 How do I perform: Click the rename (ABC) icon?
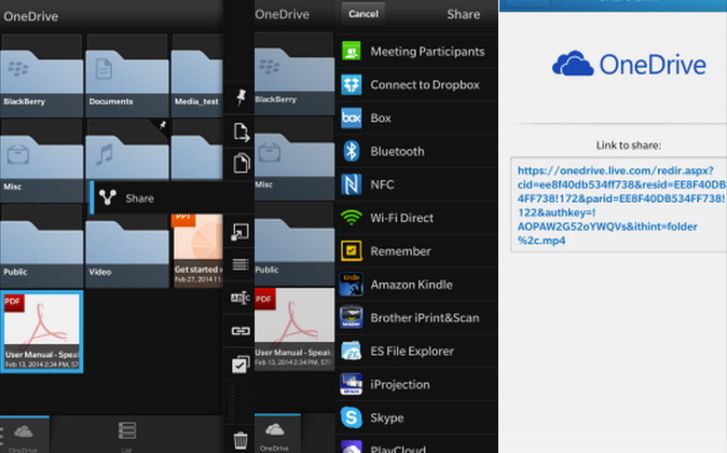(x=240, y=297)
